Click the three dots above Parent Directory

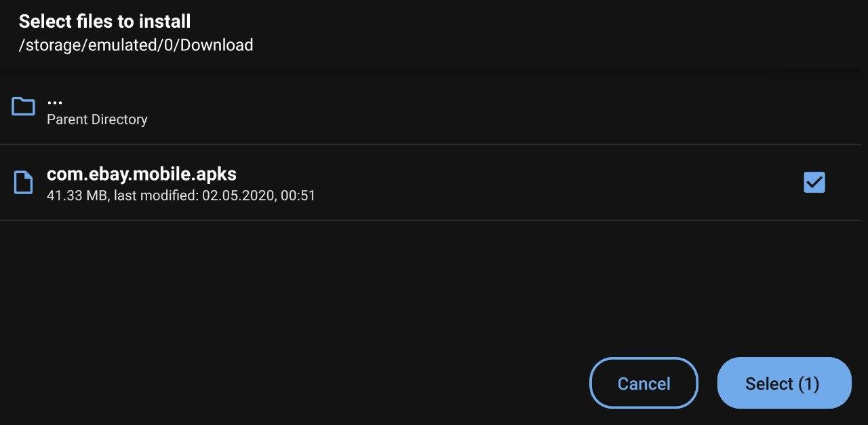click(55, 102)
